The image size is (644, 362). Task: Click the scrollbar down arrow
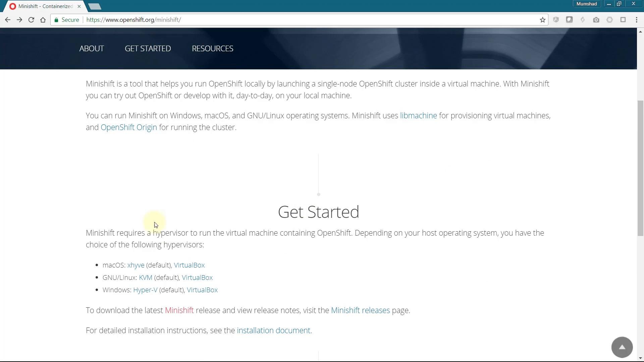[x=640, y=358]
